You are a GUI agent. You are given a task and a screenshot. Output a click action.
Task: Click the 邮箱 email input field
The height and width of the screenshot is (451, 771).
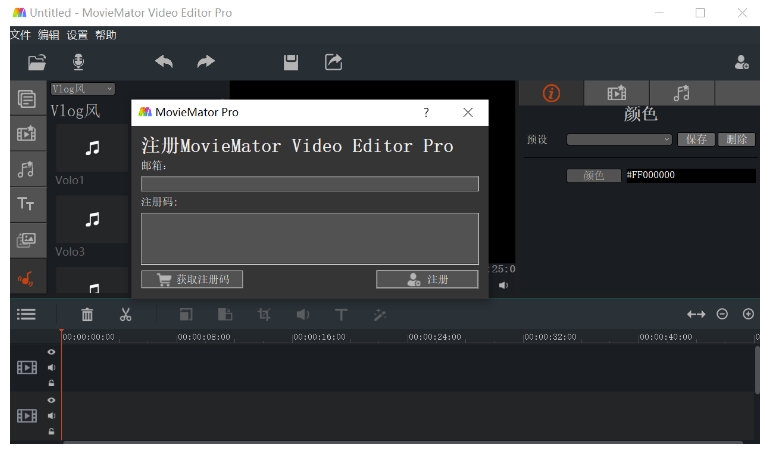tap(310, 184)
